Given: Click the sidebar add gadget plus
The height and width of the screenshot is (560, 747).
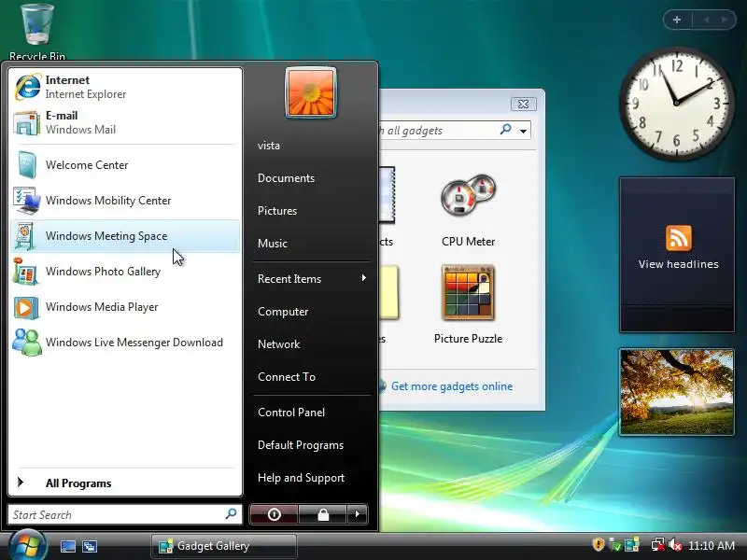Looking at the screenshot, I should 676,20.
